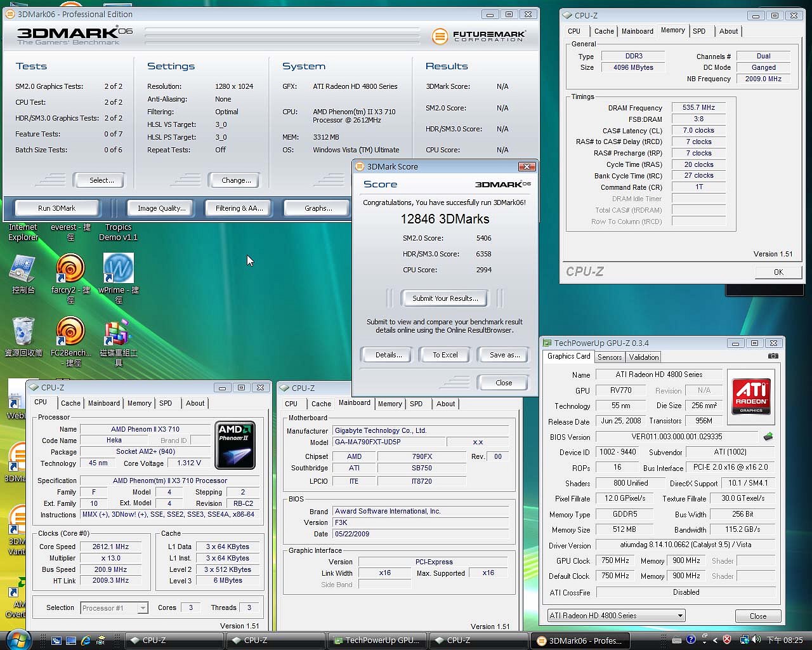Click the Run 3DMark button
Screen dimensions: 812x650
click(x=56, y=208)
